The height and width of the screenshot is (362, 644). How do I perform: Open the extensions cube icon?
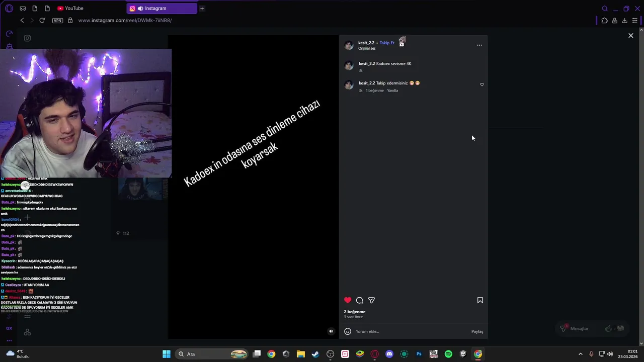(x=604, y=21)
